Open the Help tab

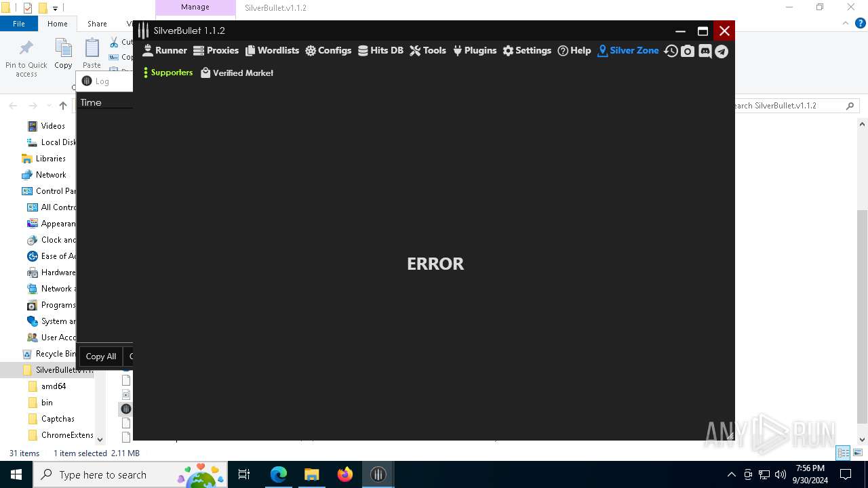click(x=574, y=50)
